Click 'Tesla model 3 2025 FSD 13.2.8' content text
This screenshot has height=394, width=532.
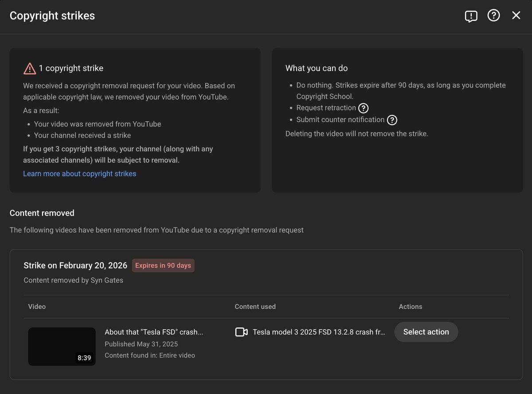[x=319, y=332]
